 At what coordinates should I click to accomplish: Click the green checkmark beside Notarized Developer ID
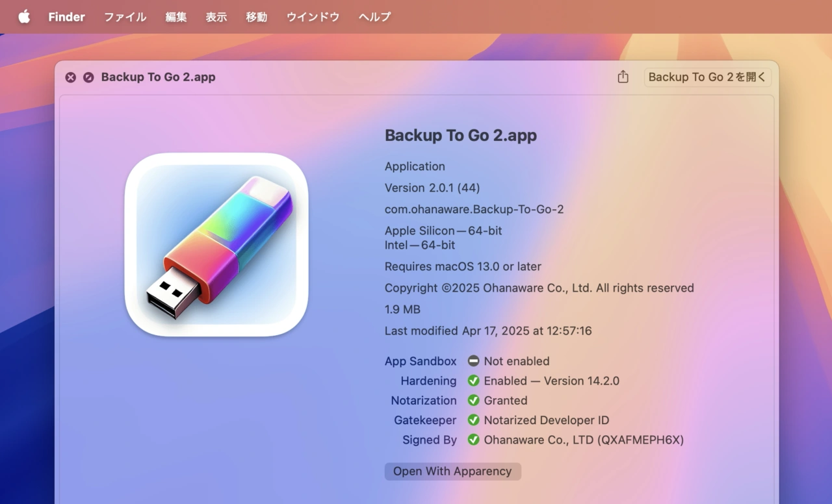[473, 420]
